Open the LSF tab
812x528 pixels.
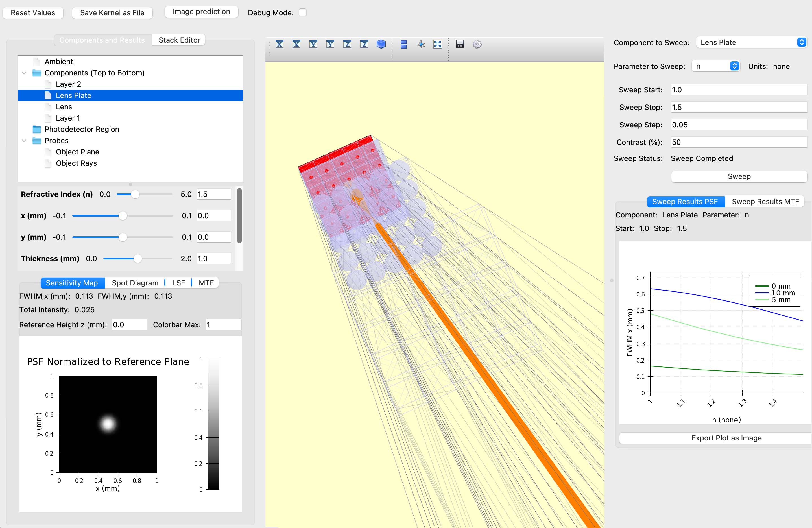(x=178, y=283)
